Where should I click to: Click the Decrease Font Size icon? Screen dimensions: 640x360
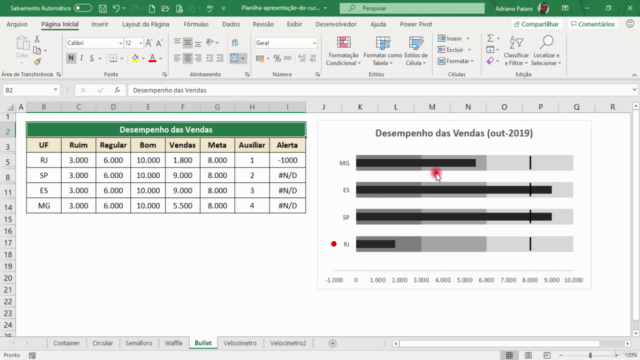point(160,43)
